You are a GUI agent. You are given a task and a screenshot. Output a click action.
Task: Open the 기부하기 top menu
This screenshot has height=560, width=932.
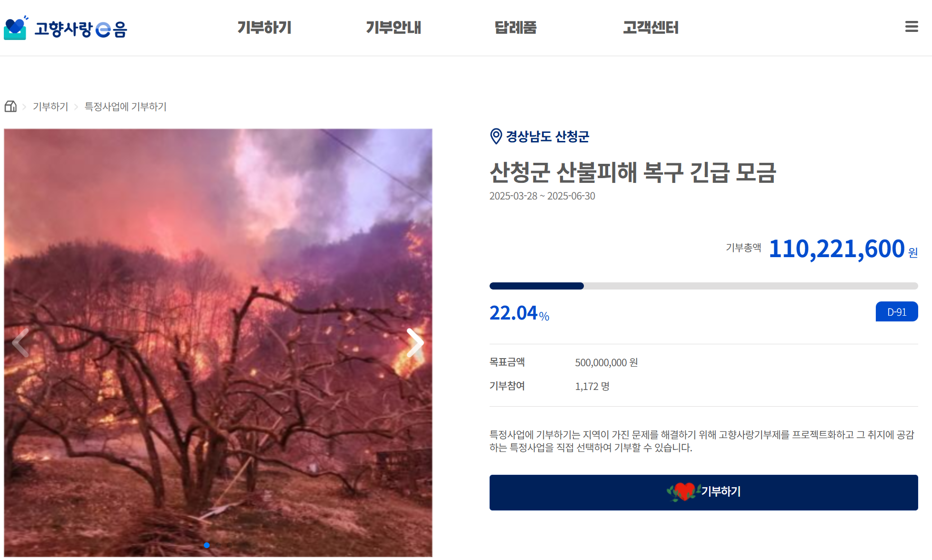[264, 28]
